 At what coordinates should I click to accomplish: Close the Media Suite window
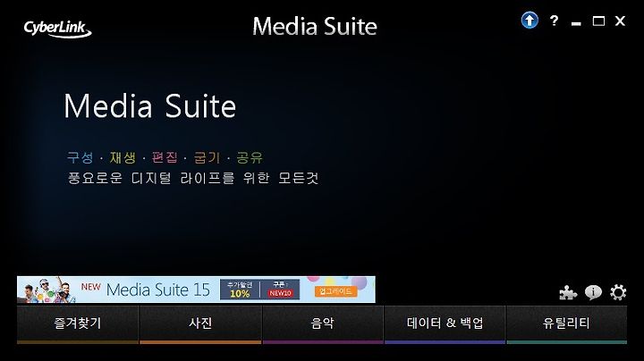tap(620, 21)
